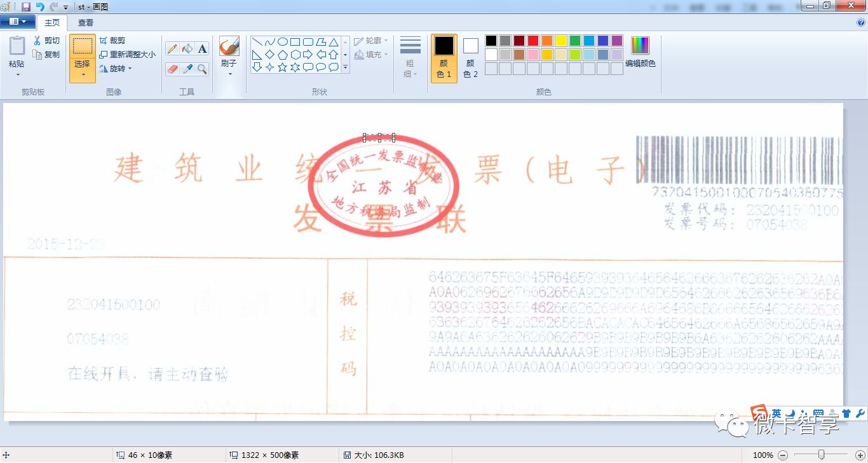Click the Copy (复制) button

pos(47,55)
